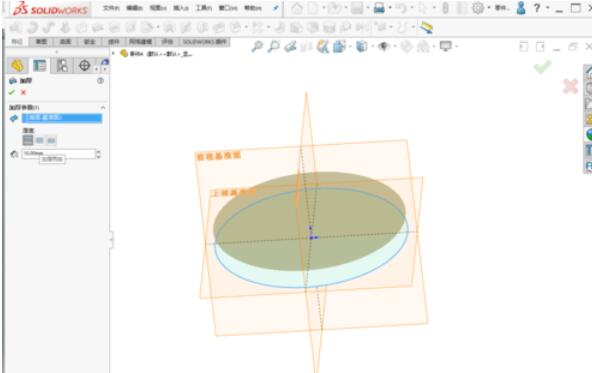Choose Thicken Side 2 option
This screenshot has height=373, width=592.
pyautogui.click(x=51, y=140)
